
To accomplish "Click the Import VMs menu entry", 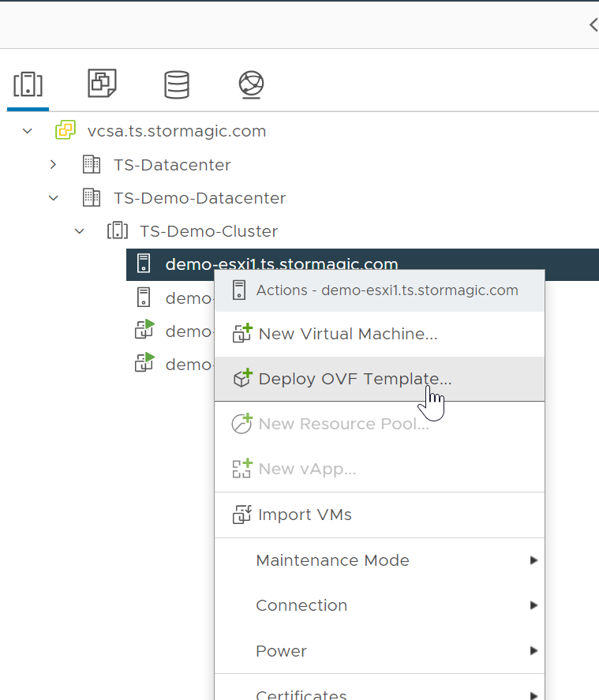I will point(380,515).
